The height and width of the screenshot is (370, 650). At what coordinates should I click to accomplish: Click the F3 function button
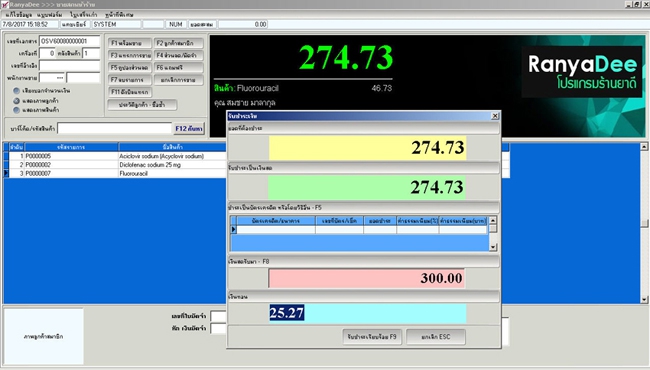[x=130, y=55]
